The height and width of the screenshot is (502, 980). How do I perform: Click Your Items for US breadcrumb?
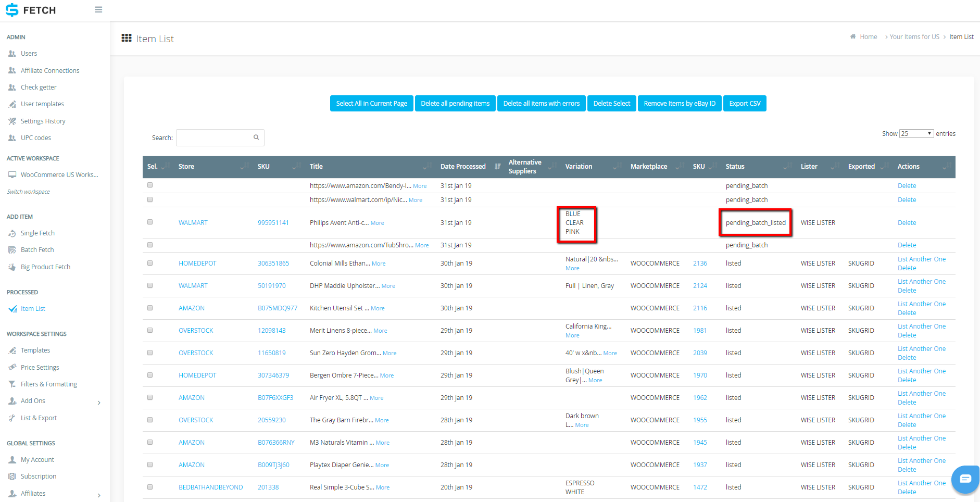(914, 37)
